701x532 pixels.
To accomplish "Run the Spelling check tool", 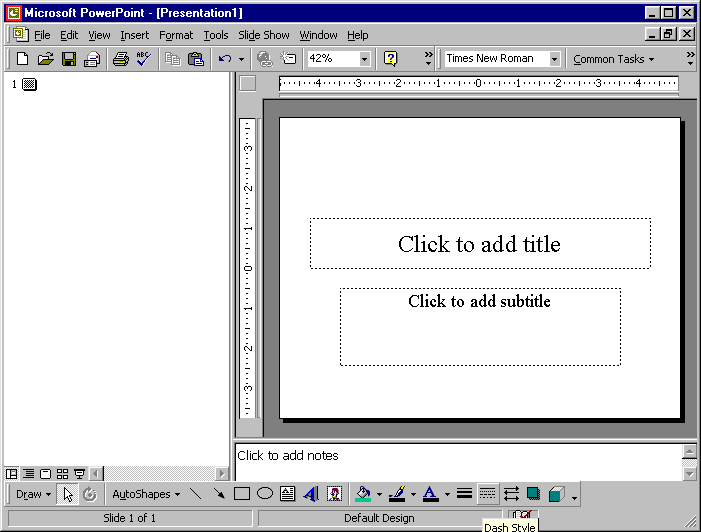I will [x=143, y=59].
